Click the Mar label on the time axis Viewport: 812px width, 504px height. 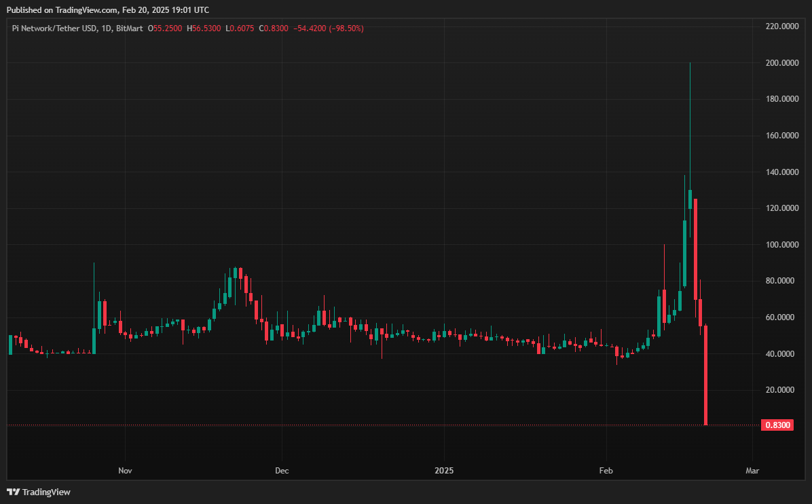(752, 470)
